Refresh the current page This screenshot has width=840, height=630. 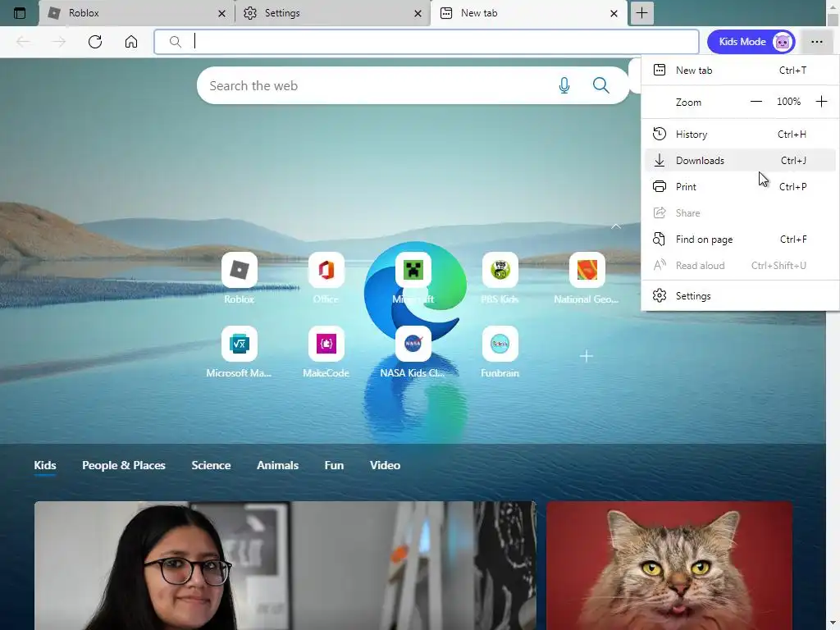pos(95,42)
